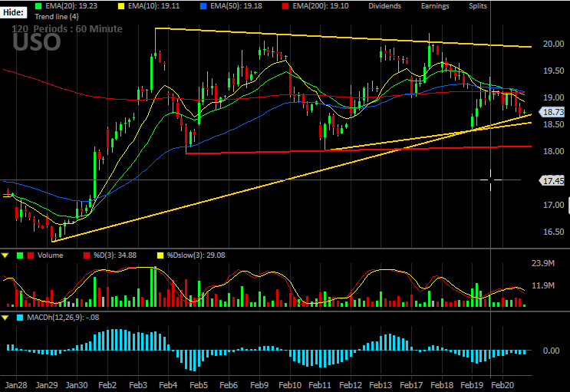This screenshot has height=392, width=570.
Task: Click the Volume indicator label
Action: point(50,255)
